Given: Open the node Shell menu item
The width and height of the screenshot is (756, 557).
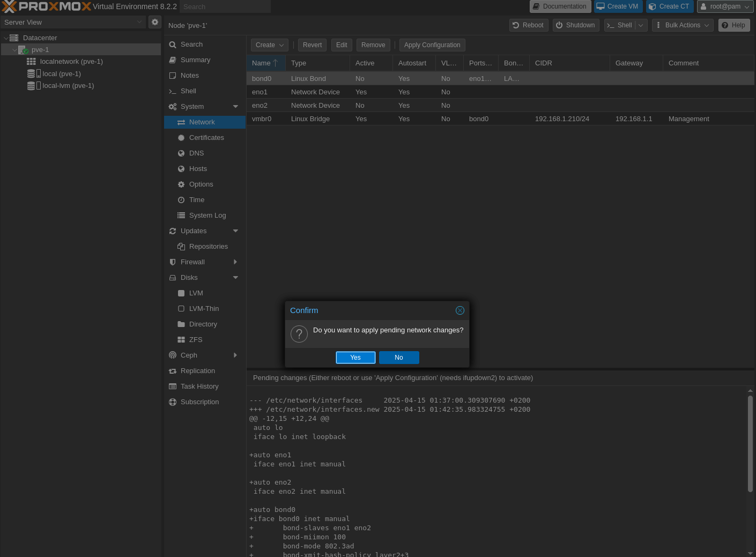Looking at the screenshot, I should 188,91.
